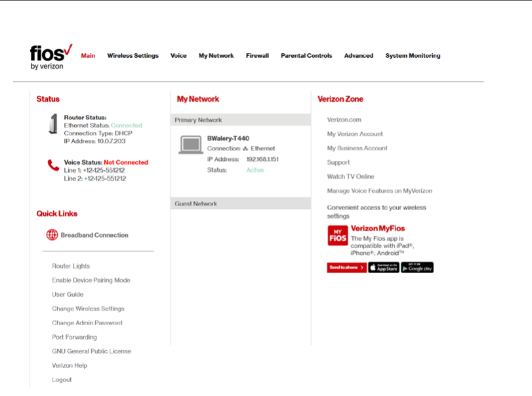
Task: Click the globe icon beside Broadband Connection
Action: [x=52, y=234]
